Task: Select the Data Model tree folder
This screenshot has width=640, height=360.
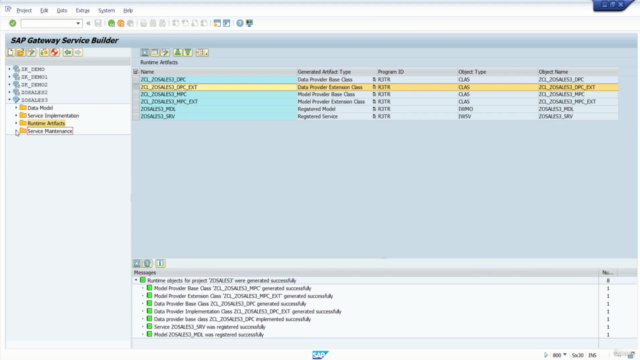Action: point(40,108)
